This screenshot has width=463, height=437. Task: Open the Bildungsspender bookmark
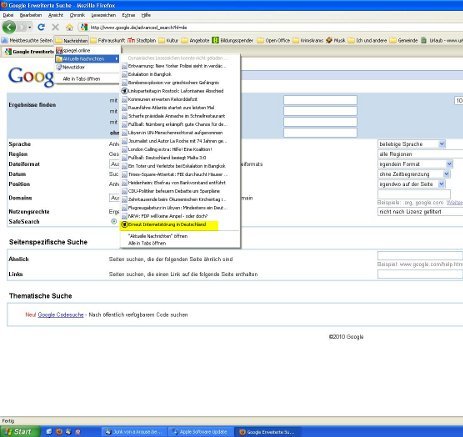click(x=233, y=40)
